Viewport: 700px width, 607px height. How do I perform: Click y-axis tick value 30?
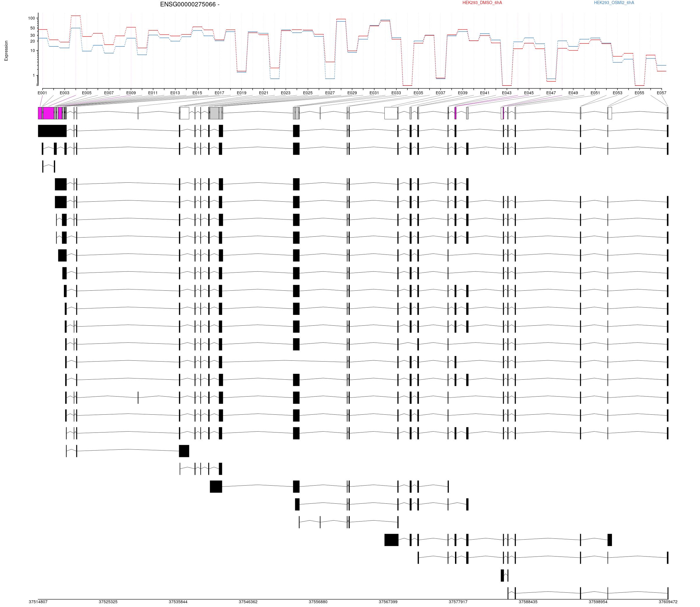(x=33, y=36)
